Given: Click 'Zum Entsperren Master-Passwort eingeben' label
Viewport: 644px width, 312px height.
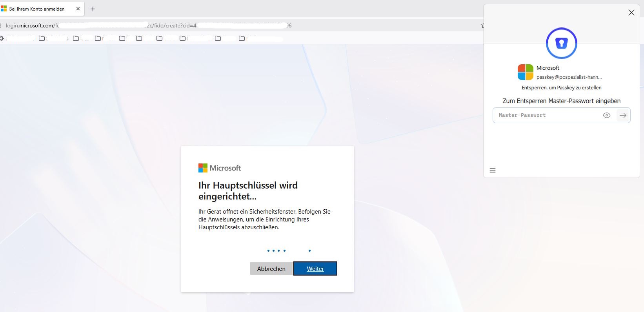Looking at the screenshot, I should click(x=562, y=101).
